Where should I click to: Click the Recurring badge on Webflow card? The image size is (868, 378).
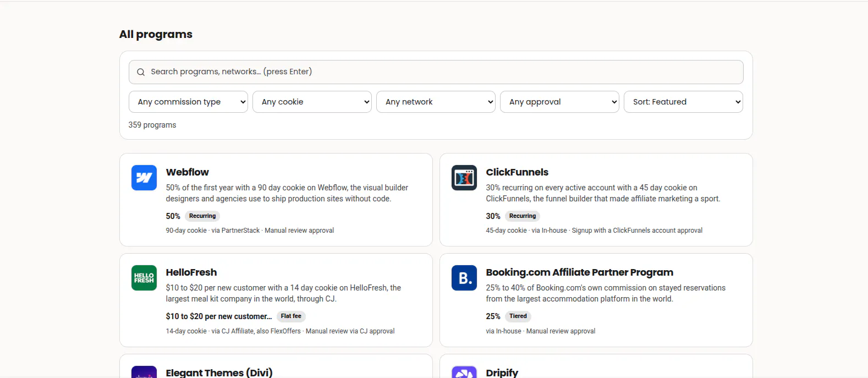pyautogui.click(x=202, y=216)
